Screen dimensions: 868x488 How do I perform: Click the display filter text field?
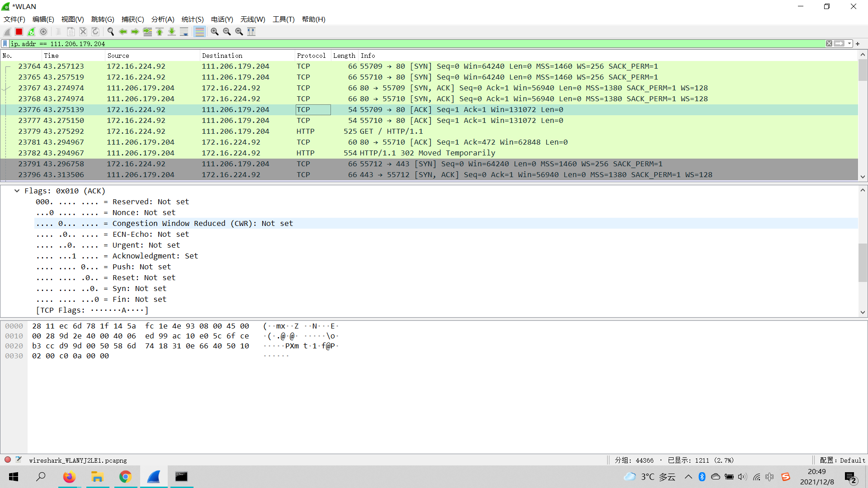pyautogui.click(x=407, y=44)
